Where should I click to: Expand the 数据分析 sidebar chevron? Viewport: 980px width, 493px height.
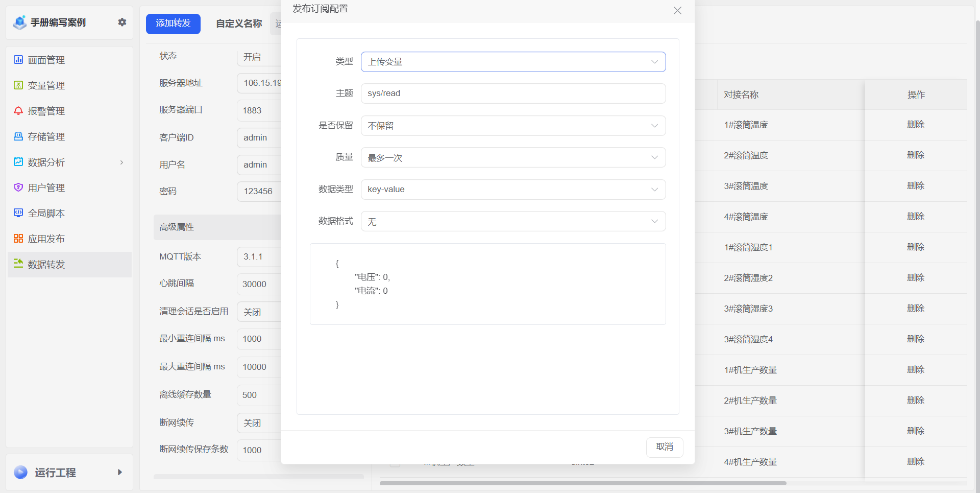coord(121,162)
